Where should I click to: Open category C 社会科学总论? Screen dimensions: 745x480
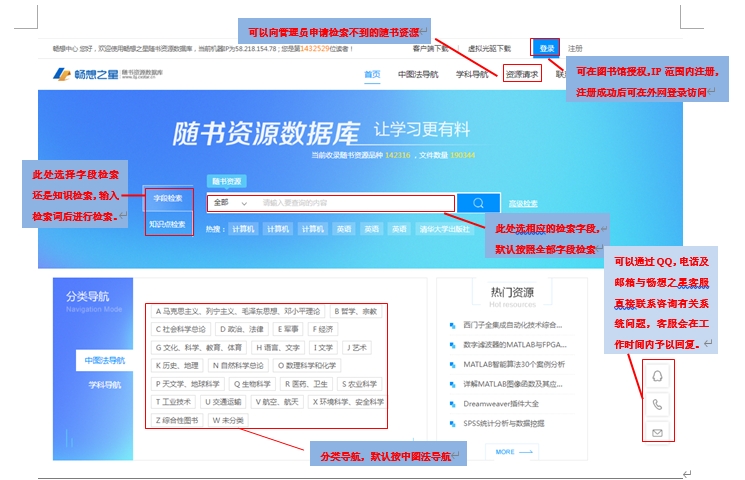(x=181, y=329)
